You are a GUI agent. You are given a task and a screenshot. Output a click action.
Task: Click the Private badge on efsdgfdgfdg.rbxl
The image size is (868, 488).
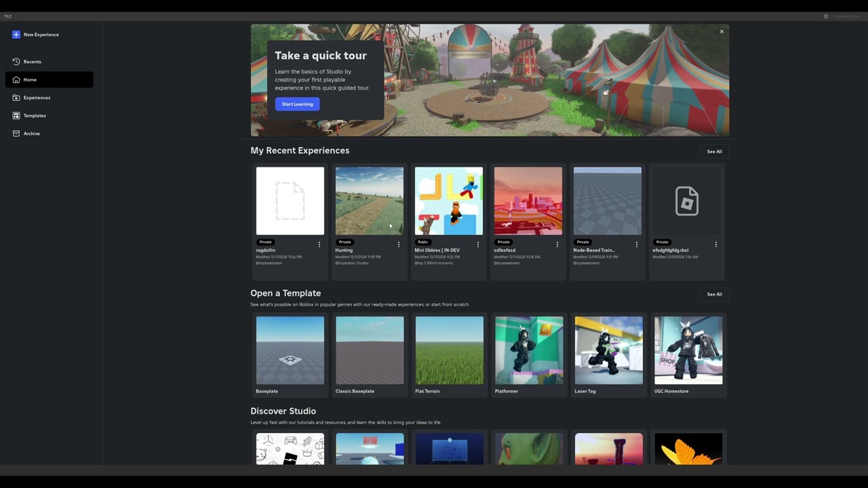pos(662,242)
